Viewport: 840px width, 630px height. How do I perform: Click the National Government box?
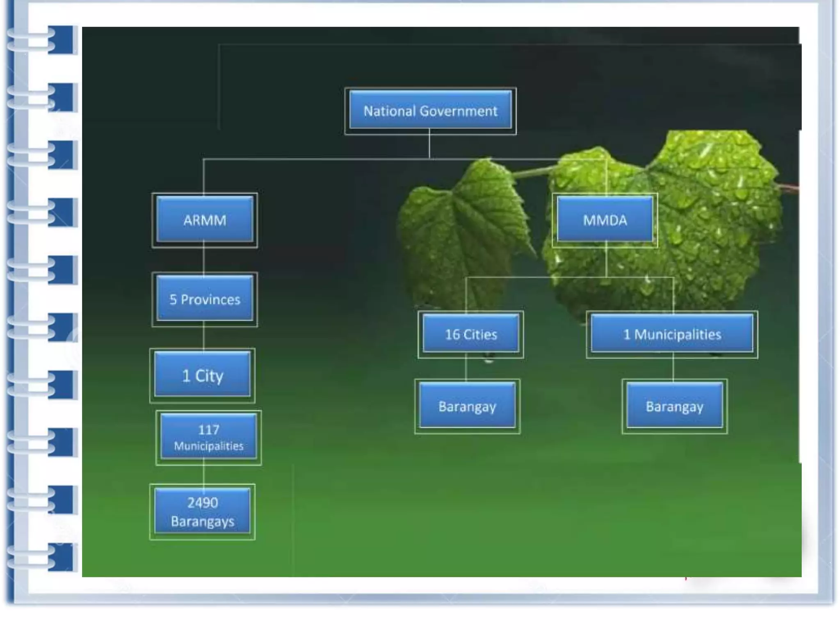(x=430, y=111)
